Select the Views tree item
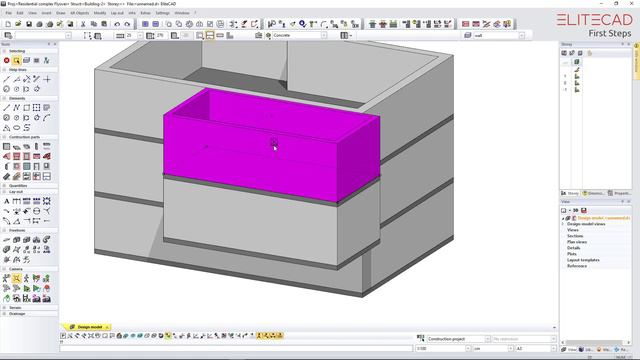The width and height of the screenshot is (640, 360). point(572,230)
